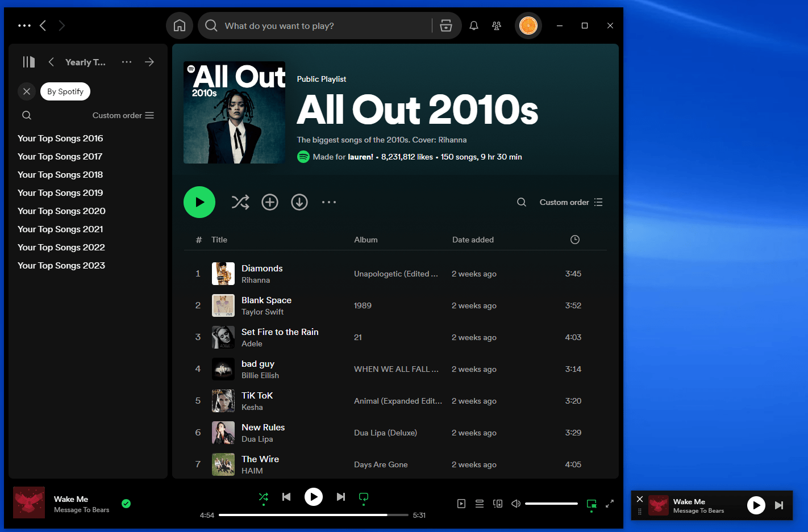Screen dimensions: 808x532
Task: Click the notifications bell icon
Action: tap(473, 26)
